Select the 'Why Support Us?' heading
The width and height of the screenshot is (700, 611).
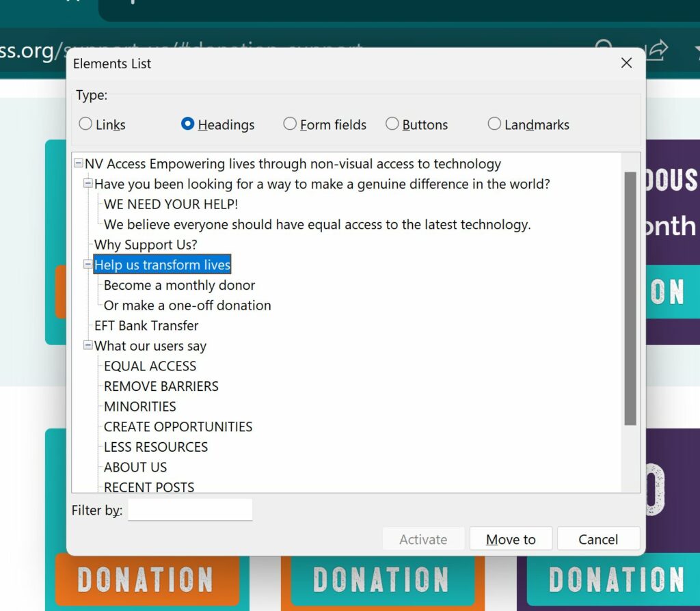(146, 245)
